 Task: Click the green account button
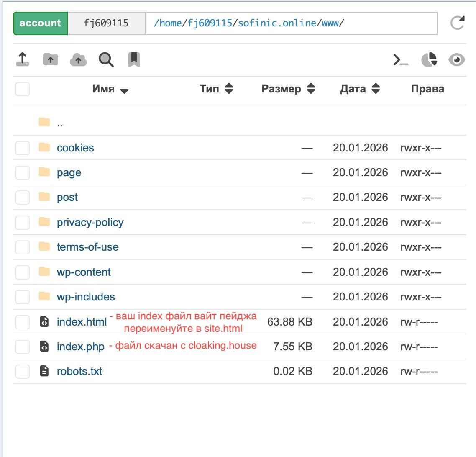click(41, 23)
